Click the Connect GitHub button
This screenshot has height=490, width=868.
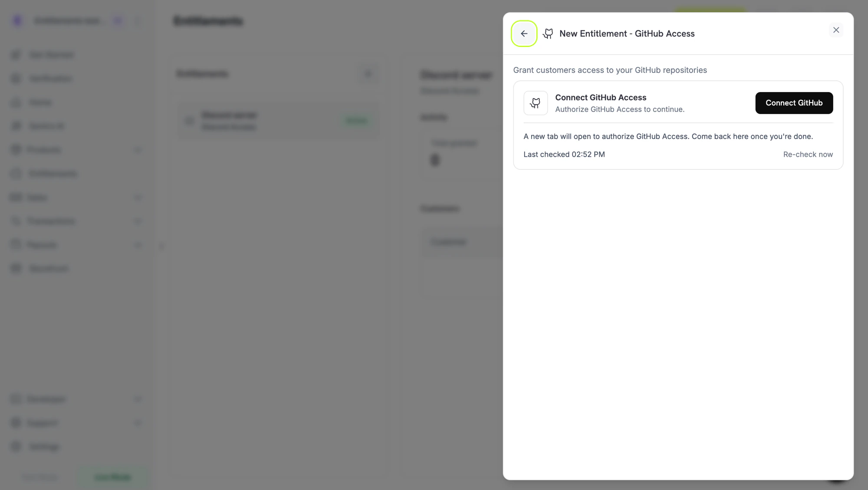click(794, 103)
